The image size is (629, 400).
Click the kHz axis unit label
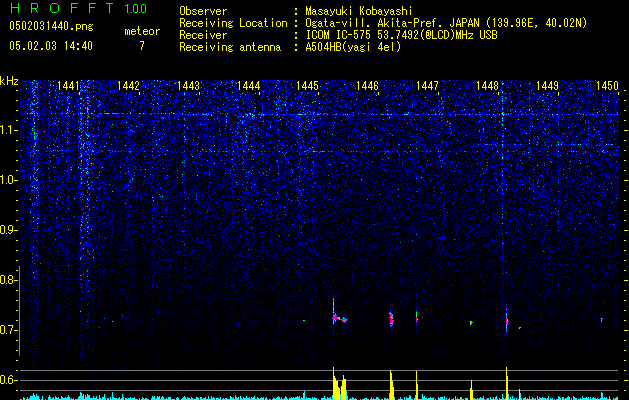[9, 81]
